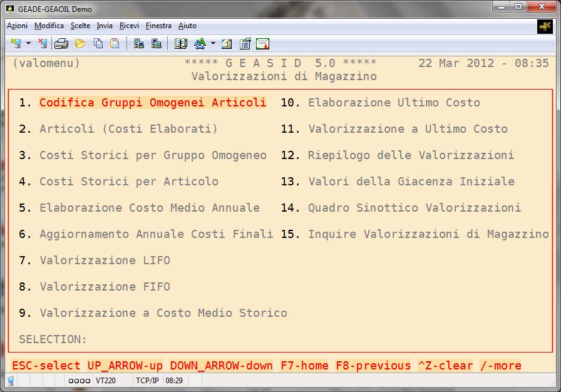561x392 pixels.
Task: Open the Azioni menu
Action: tap(17, 26)
